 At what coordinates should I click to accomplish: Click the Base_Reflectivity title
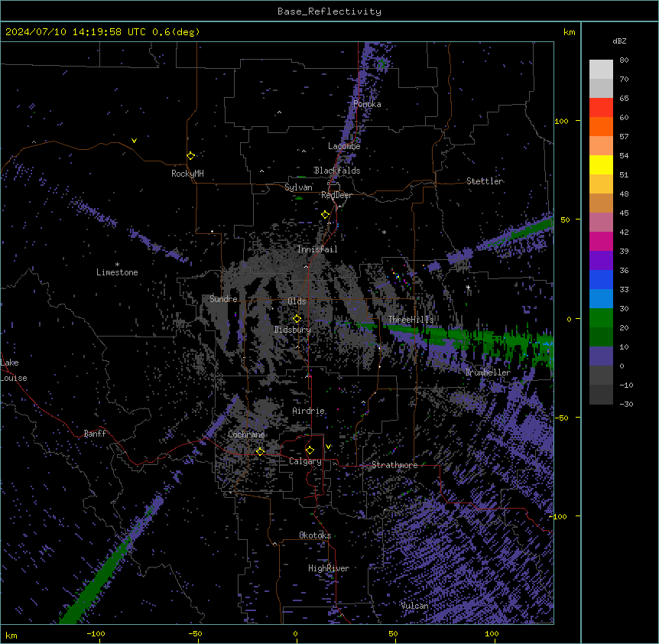pos(329,11)
